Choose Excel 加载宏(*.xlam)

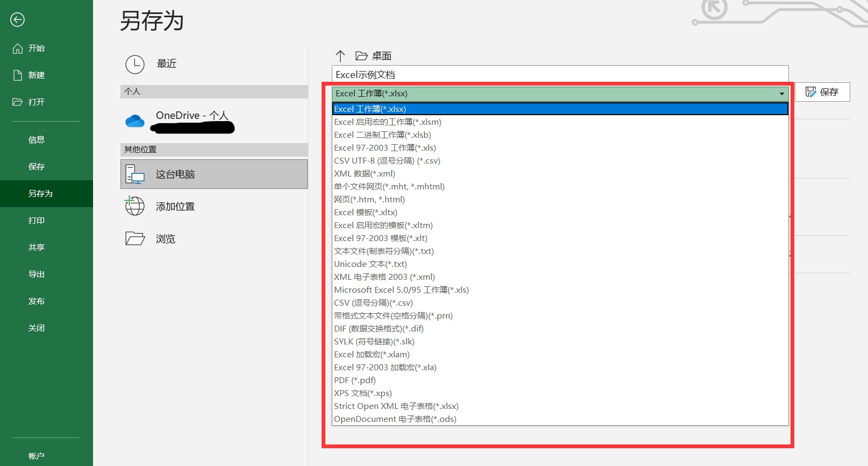coord(560,355)
